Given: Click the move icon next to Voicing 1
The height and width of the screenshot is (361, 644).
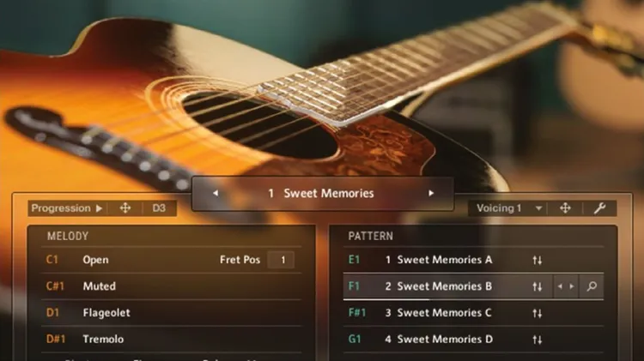Looking at the screenshot, I should coord(565,208).
